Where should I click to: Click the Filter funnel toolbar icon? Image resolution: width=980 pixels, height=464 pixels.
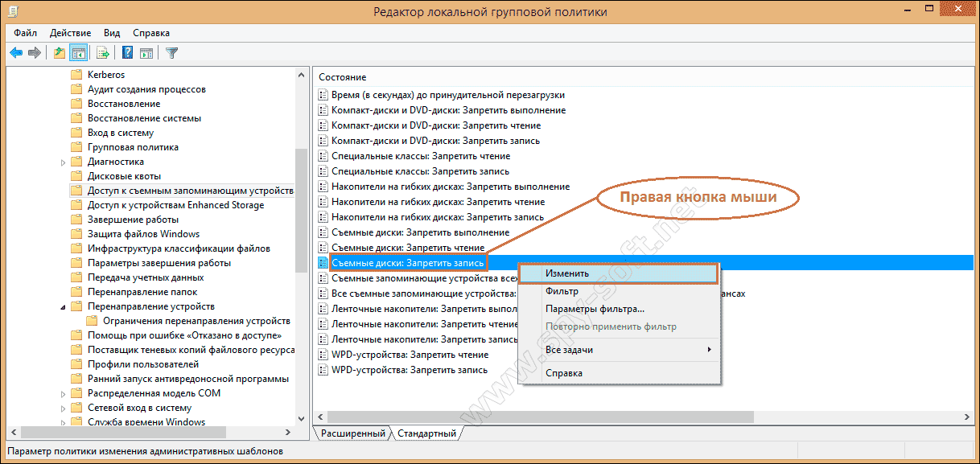click(x=171, y=53)
